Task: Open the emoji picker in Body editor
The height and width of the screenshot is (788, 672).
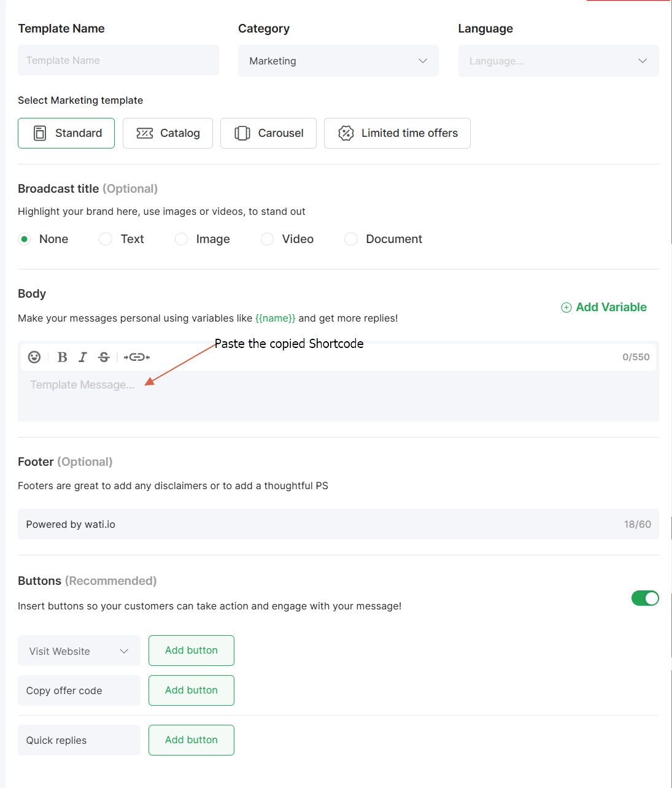Action: coord(34,357)
